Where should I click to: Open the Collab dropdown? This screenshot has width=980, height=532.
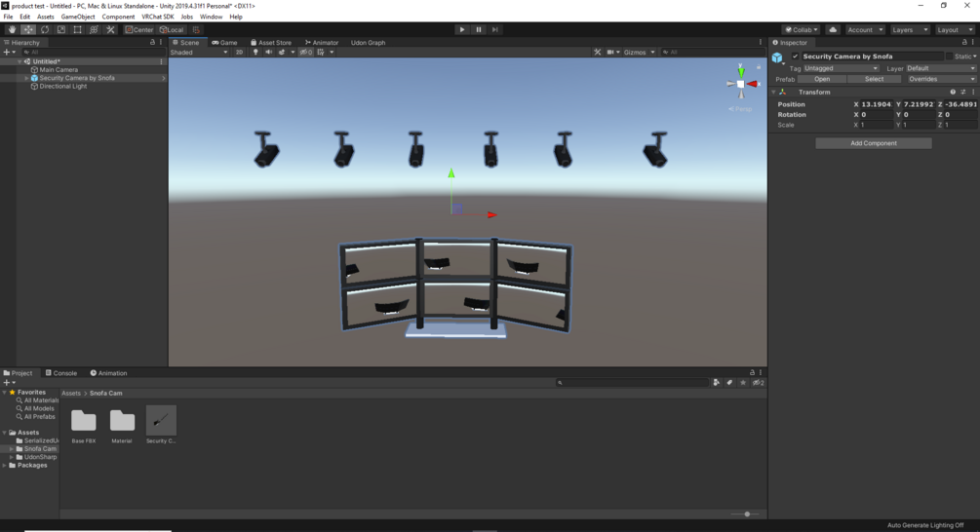coord(802,29)
